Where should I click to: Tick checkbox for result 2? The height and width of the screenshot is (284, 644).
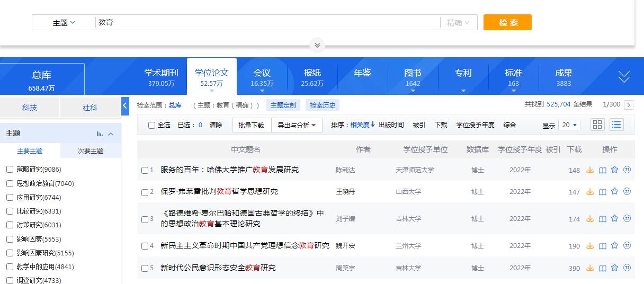pyautogui.click(x=145, y=192)
